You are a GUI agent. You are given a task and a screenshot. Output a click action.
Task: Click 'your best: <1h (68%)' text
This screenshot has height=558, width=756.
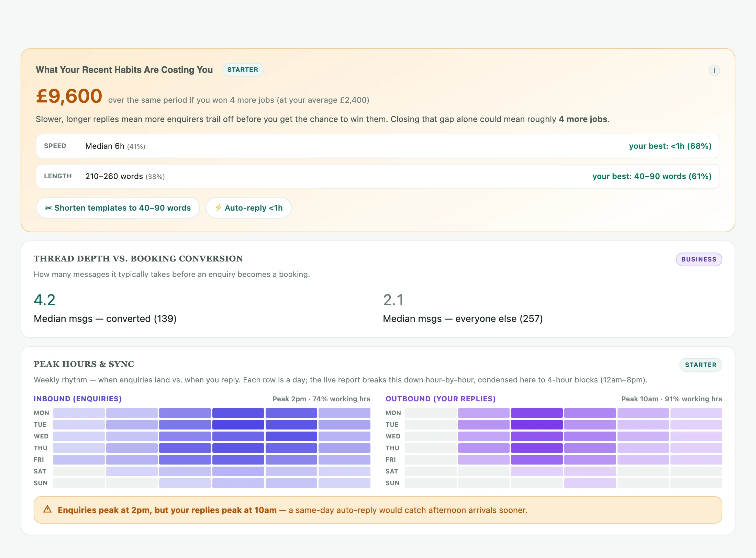coord(670,146)
